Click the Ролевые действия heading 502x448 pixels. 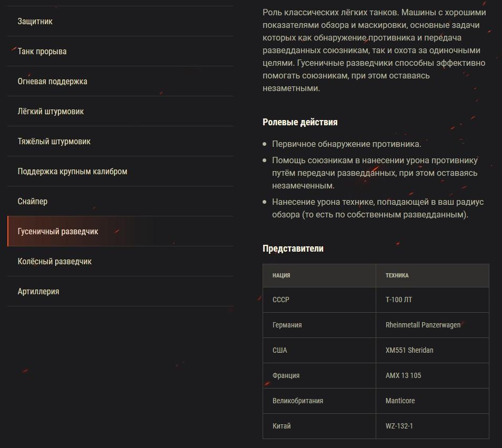pos(300,122)
